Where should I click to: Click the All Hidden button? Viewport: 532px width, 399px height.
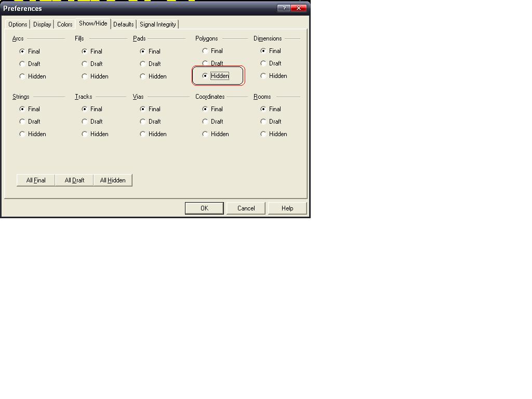(x=113, y=180)
